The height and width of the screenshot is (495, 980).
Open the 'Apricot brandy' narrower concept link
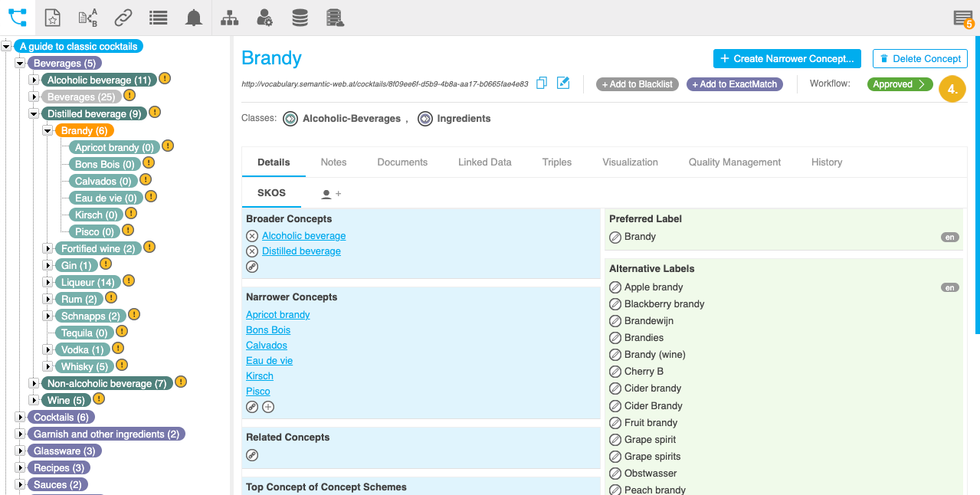(x=277, y=314)
